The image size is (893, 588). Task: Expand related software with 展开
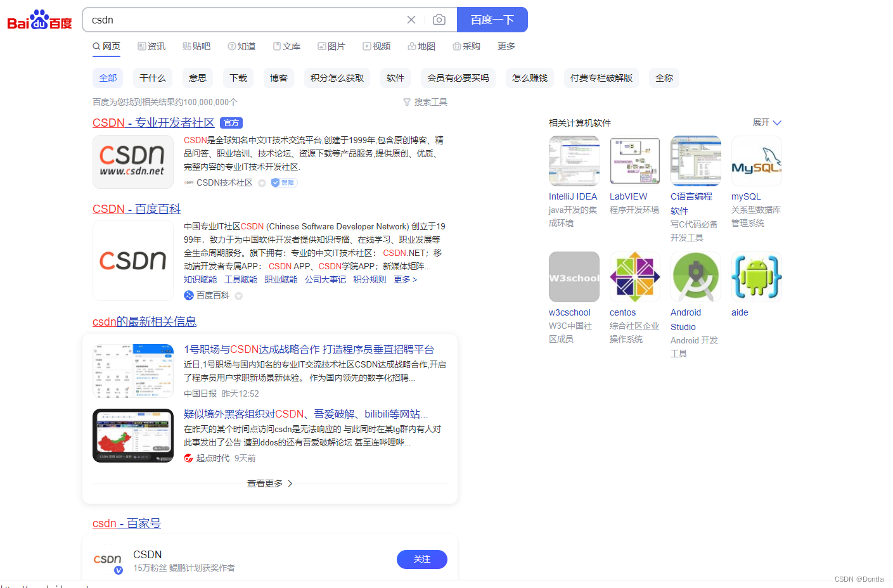[x=767, y=122]
